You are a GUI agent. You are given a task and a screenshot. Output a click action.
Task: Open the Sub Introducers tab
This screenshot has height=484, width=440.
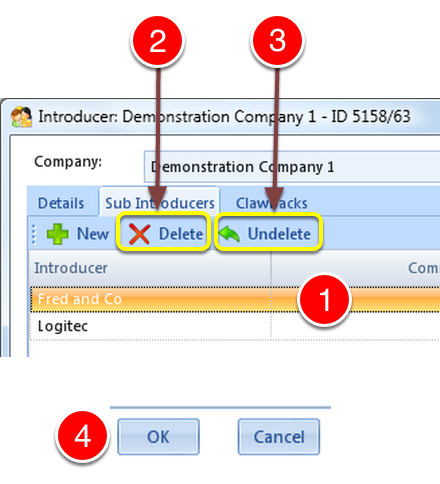point(160,203)
